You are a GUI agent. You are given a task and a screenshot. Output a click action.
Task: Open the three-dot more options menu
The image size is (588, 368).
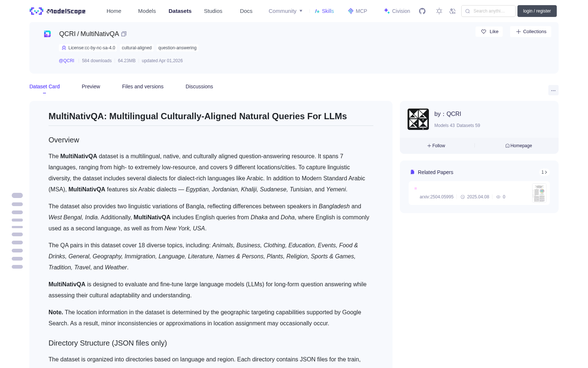[553, 90]
